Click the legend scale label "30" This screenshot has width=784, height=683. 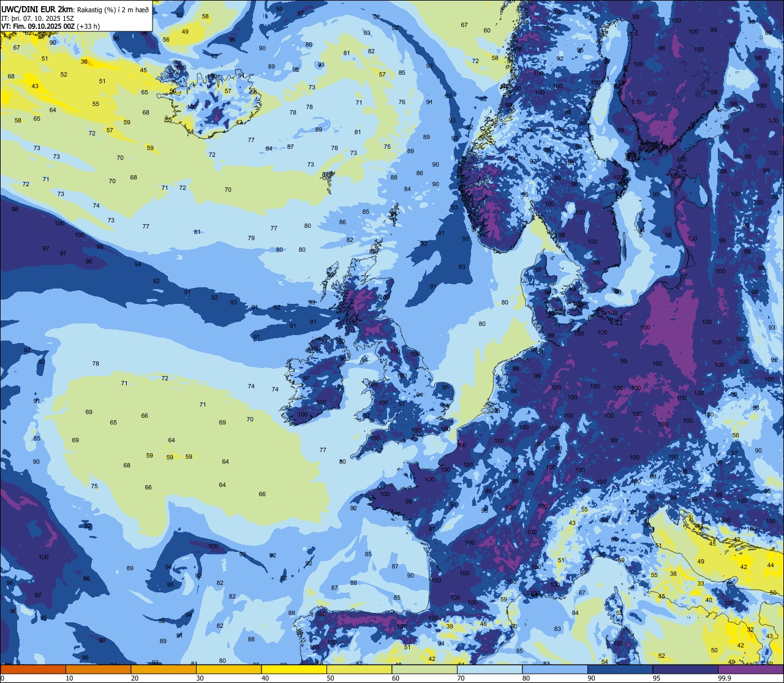tap(200, 678)
